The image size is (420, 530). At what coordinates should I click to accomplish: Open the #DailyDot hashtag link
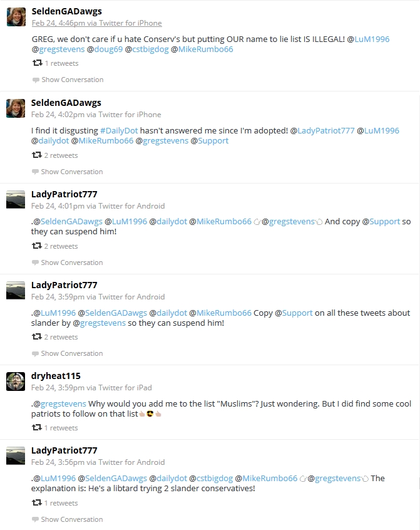[x=119, y=131]
